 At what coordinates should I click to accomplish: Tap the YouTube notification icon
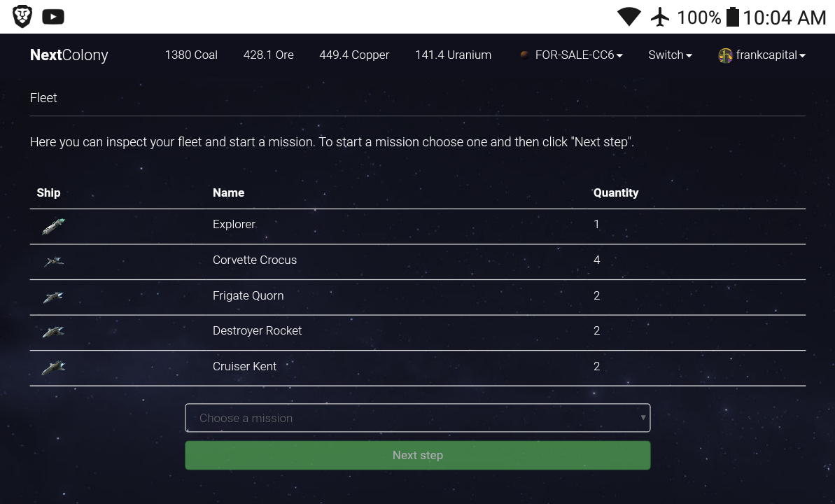pos(53,17)
